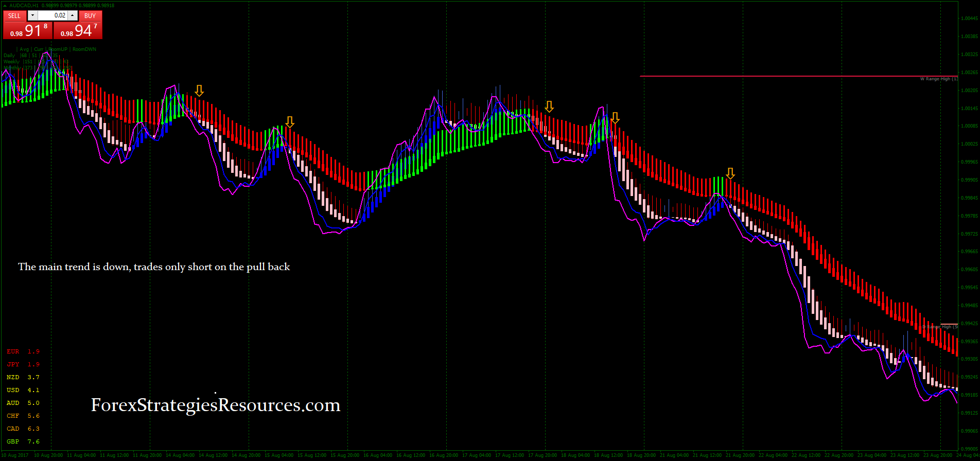Click the 'main trend is down' text label

tap(154, 267)
